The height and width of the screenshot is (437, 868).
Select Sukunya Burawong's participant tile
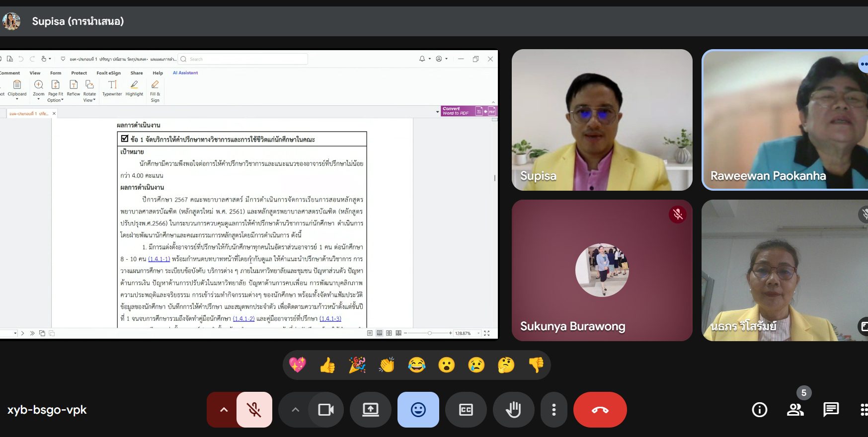click(x=602, y=270)
